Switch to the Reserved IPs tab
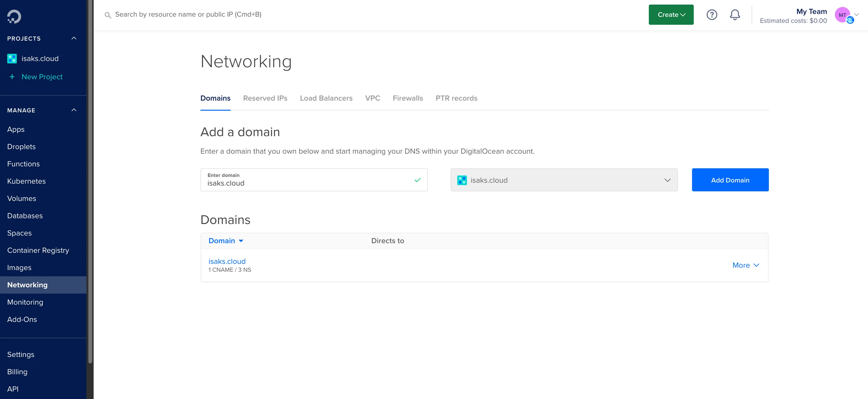 click(x=265, y=98)
